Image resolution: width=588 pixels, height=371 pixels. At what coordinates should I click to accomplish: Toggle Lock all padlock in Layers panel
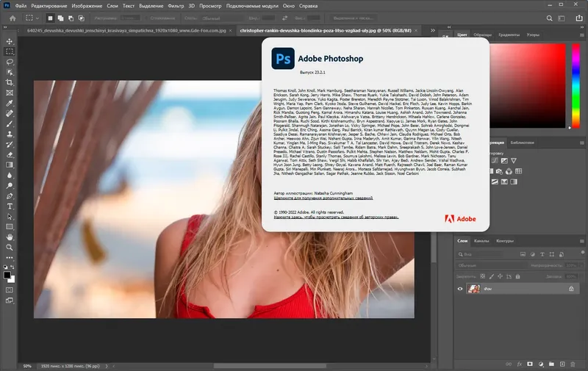point(518,276)
